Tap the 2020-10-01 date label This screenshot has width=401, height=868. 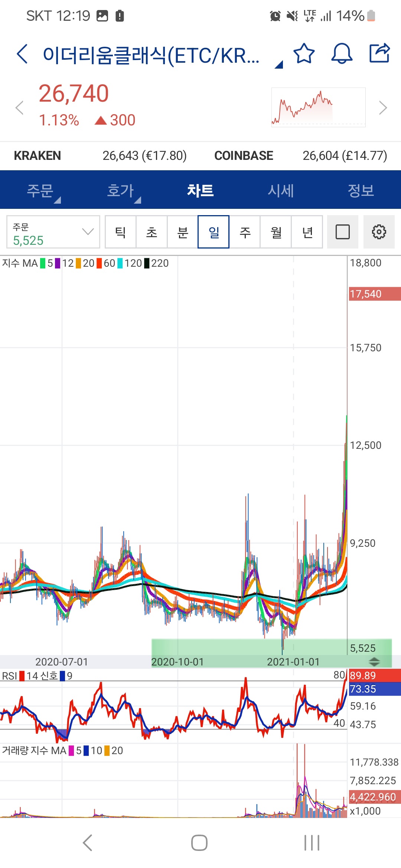click(177, 662)
